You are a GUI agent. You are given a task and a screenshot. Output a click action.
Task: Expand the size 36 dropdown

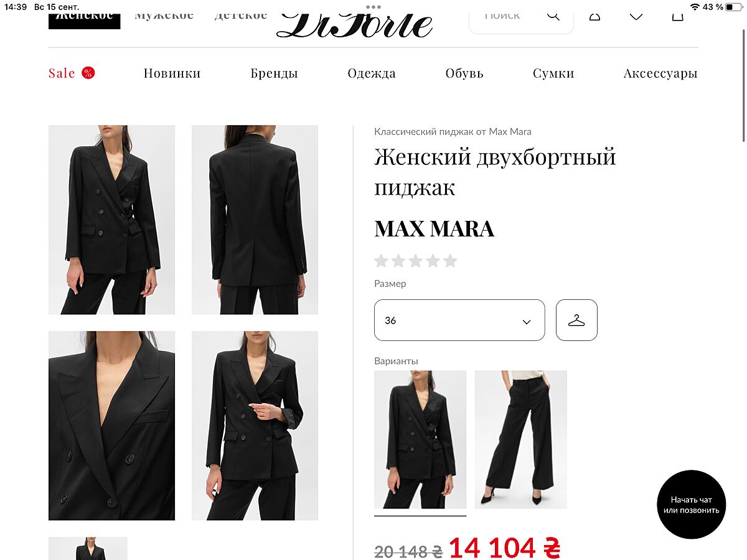click(x=459, y=320)
